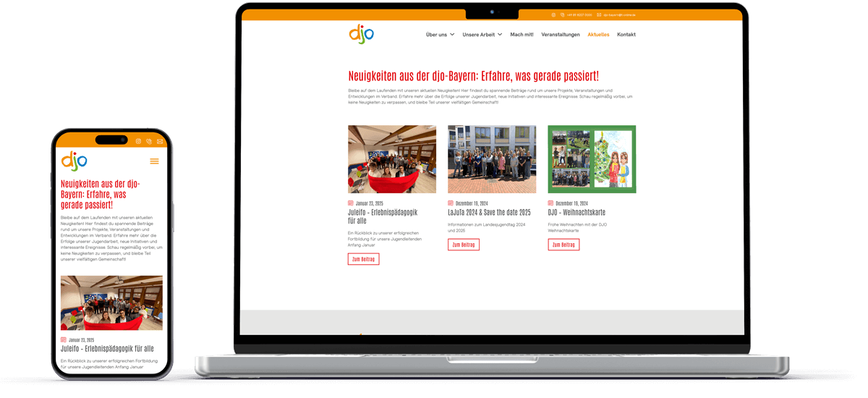This screenshot has width=868, height=398.
Task: Open the green Weihnachtskarte thumbnail
Action: click(x=592, y=159)
